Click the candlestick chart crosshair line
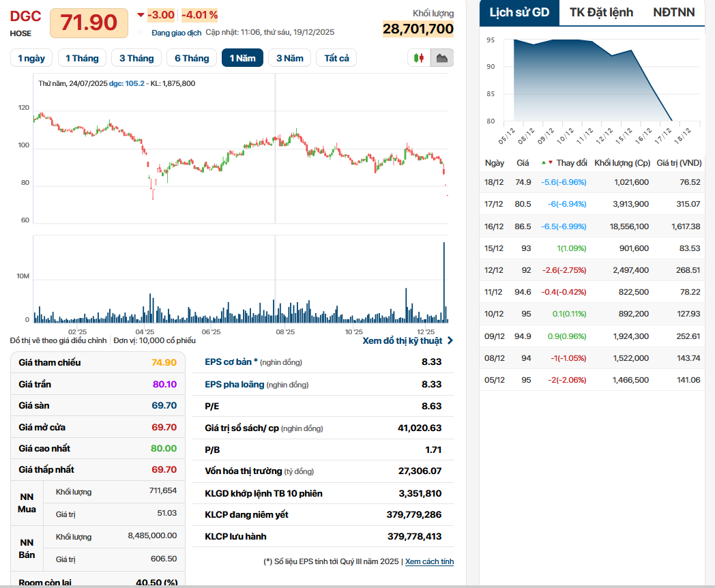 [x=275, y=149]
